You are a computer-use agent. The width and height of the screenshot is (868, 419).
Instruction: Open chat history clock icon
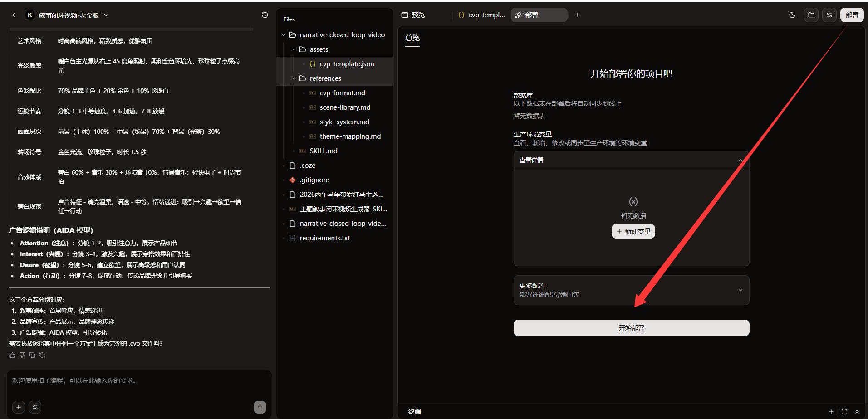click(265, 15)
